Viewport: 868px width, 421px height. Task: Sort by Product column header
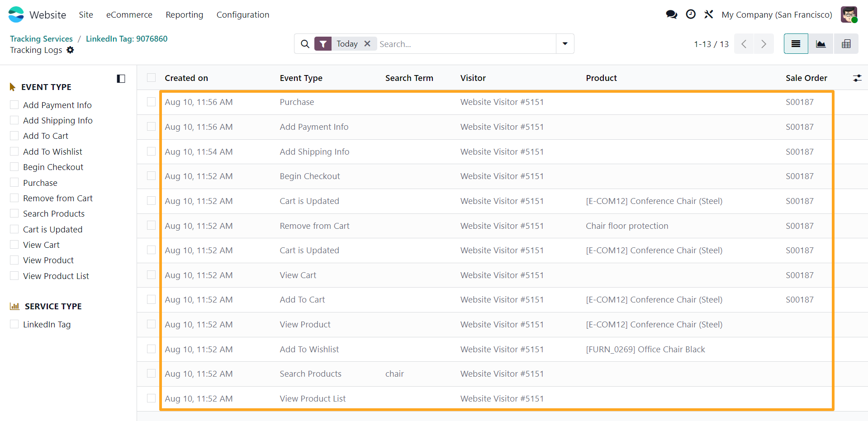[601, 78]
